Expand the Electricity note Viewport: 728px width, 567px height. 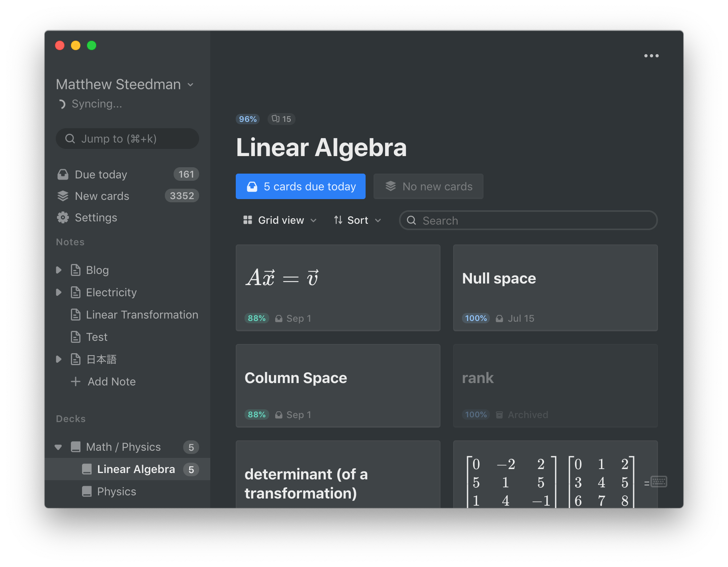click(59, 292)
